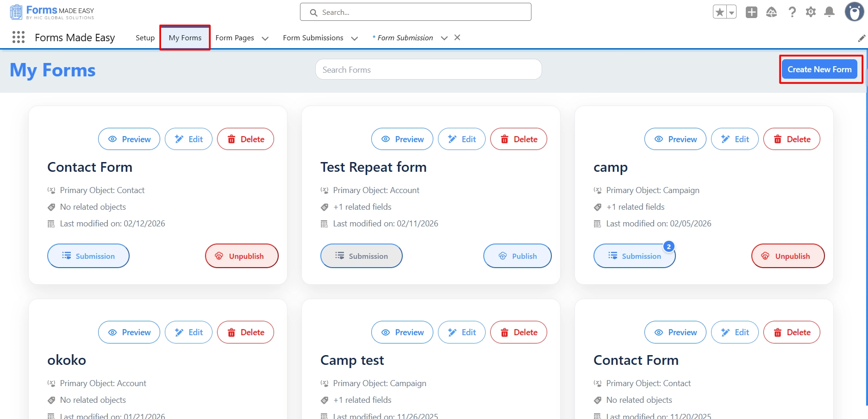Open the Salesforce Help question mark
This screenshot has height=419, width=868.
tap(792, 12)
